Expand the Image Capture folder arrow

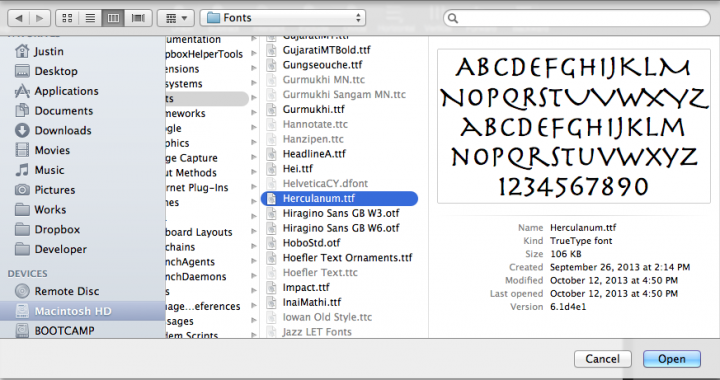(253, 157)
